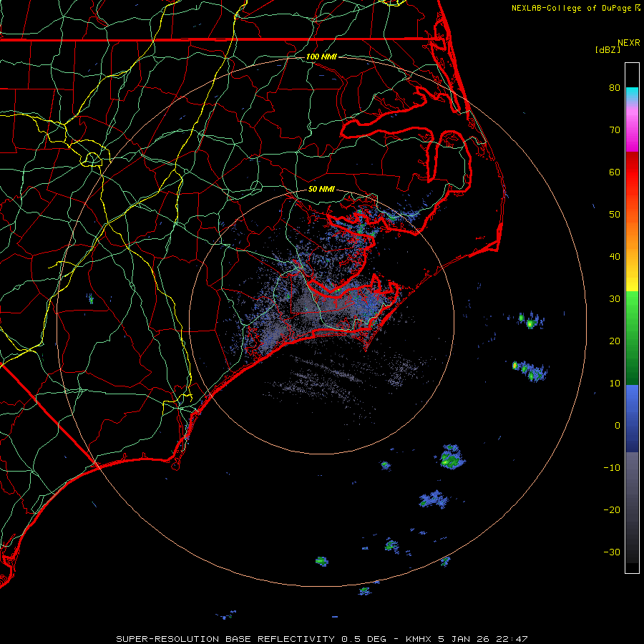
Task: Click the 20 value on the dBZ scale
Action: click(x=615, y=341)
